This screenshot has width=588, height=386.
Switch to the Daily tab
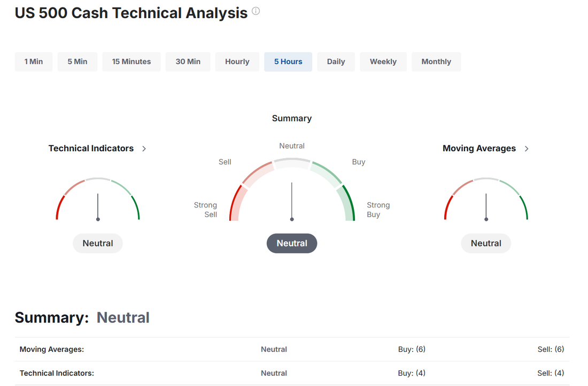pos(336,61)
